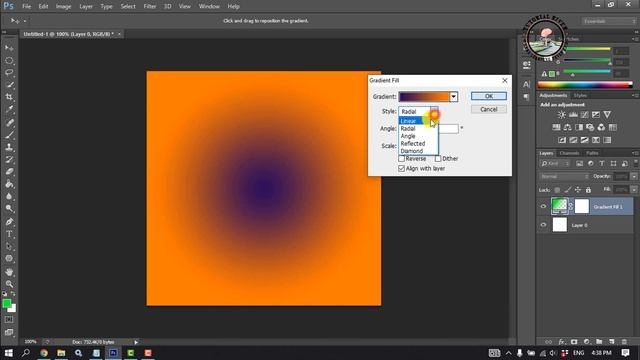Click the gradient preview swatch
640x360 pixels.
coord(424,97)
